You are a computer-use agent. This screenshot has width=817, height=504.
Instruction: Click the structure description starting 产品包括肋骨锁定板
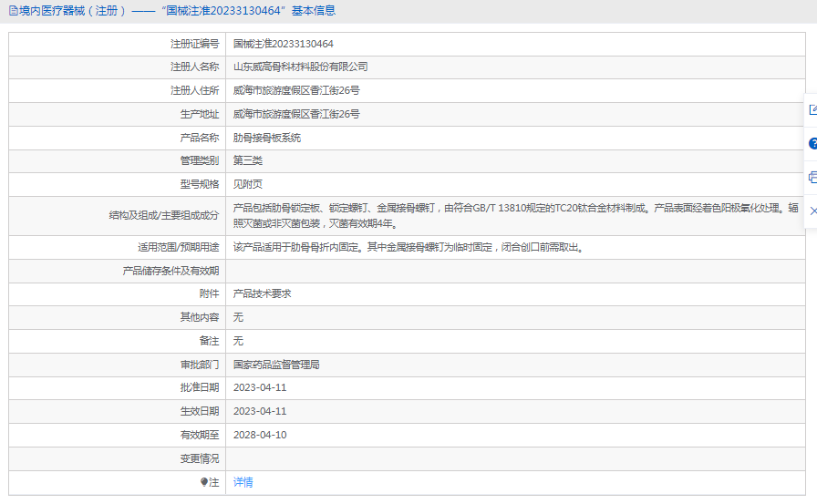[515, 216]
